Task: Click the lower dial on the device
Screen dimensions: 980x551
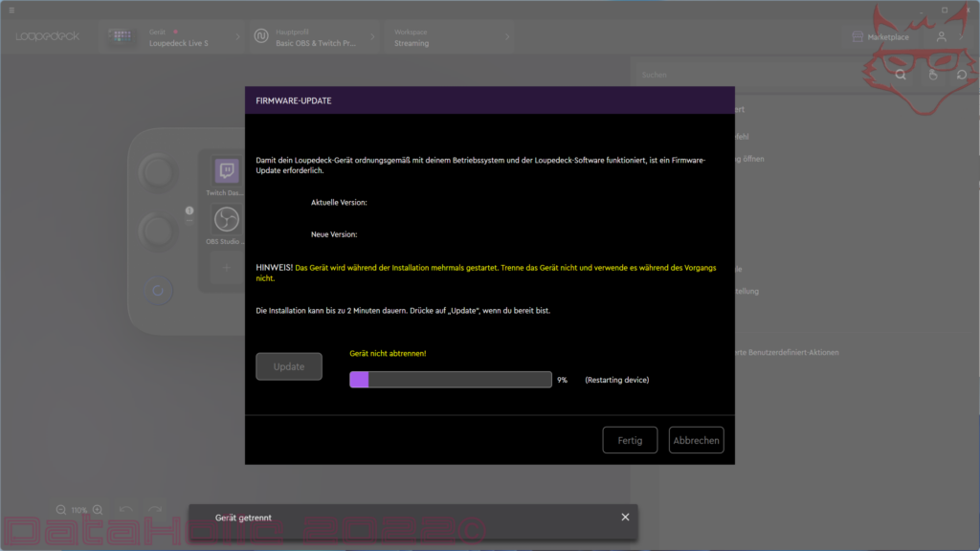Action: [x=158, y=231]
